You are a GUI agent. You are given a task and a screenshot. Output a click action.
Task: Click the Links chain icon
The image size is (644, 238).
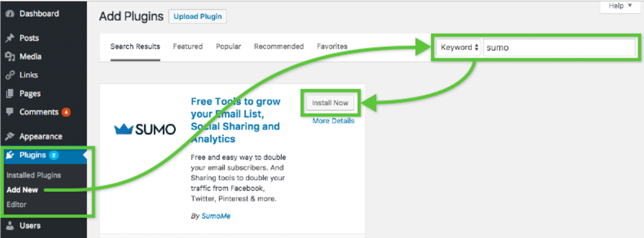tap(10, 75)
